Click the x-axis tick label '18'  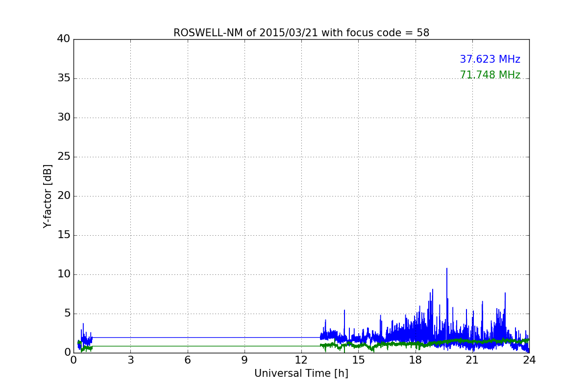pos(416,360)
